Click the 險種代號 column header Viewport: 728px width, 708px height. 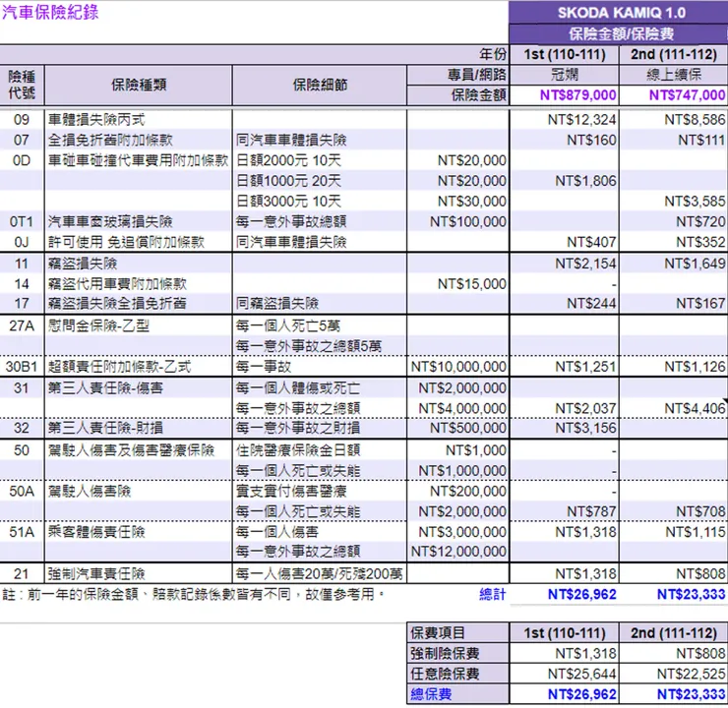click(22, 85)
